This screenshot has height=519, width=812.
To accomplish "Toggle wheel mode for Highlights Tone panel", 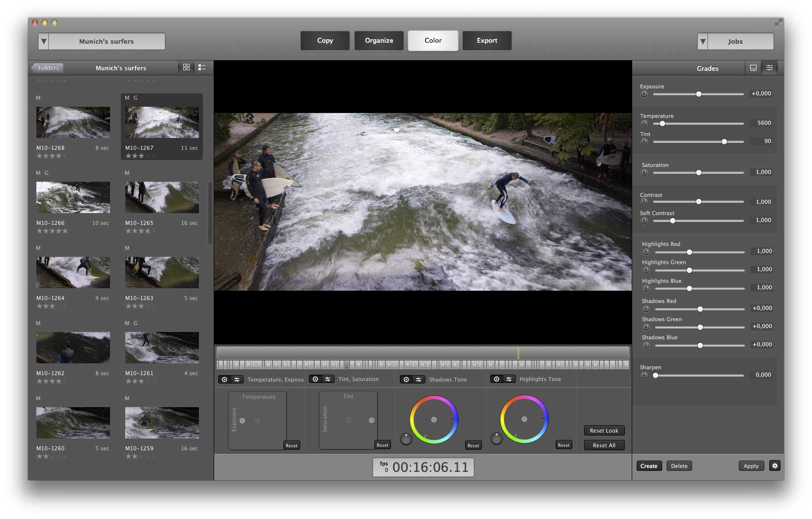I will pyautogui.click(x=497, y=379).
